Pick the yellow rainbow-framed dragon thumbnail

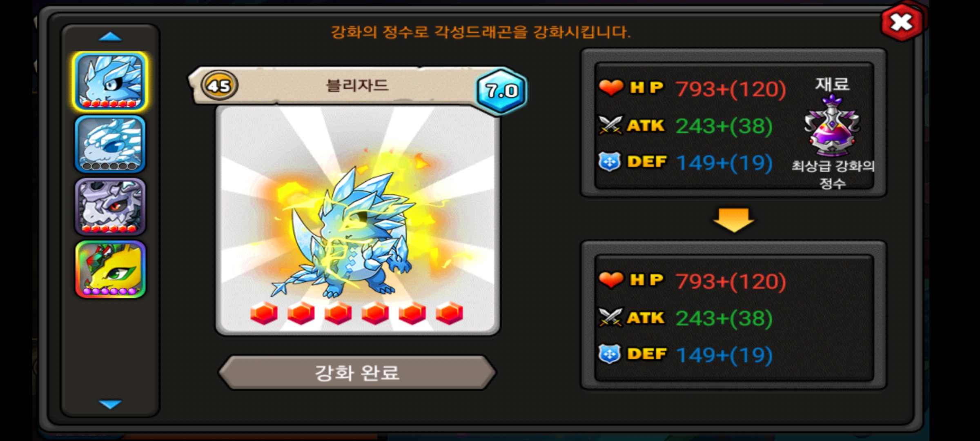point(110,269)
